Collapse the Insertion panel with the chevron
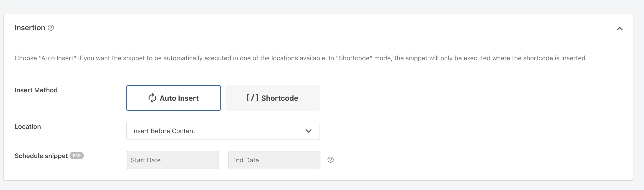Screen dimensions: 644x190 (619, 29)
